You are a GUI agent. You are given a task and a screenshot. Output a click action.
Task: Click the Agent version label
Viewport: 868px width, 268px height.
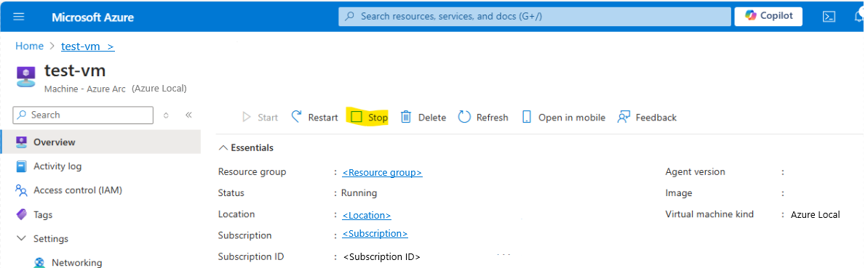(x=695, y=172)
